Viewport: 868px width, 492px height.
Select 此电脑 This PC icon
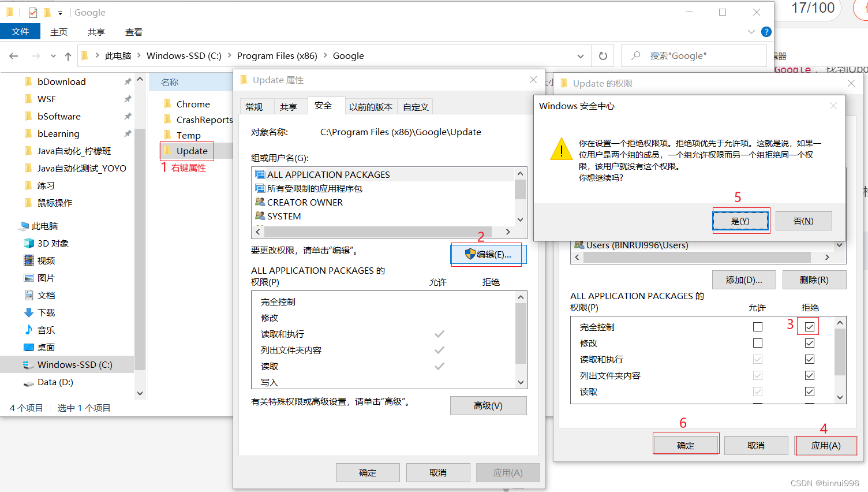tap(24, 226)
